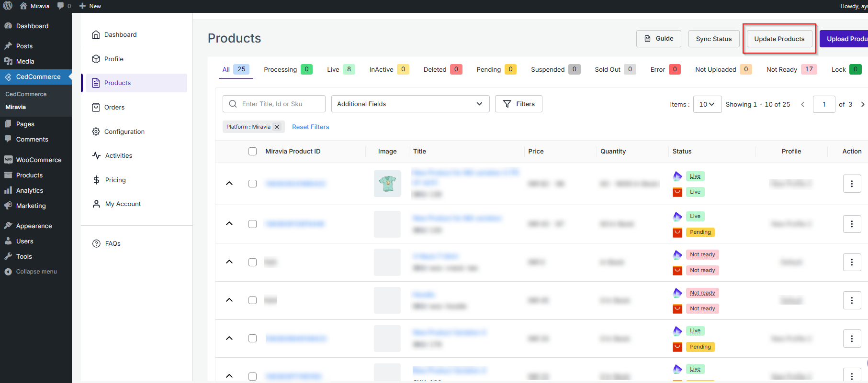Check the third product row checkbox
The width and height of the screenshot is (868, 383).
pyautogui.click(x=252, y=262)
